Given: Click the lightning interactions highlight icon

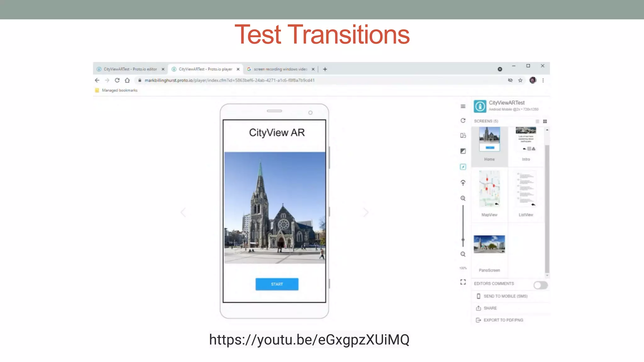Looking at the screenshot, I should (x=463, y=167).
